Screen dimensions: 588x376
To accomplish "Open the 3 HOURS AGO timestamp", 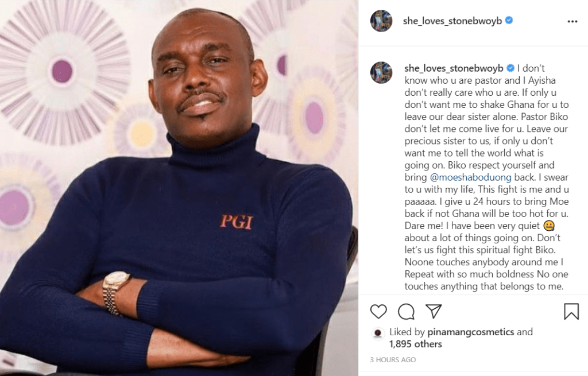I will tap(393, 360).
